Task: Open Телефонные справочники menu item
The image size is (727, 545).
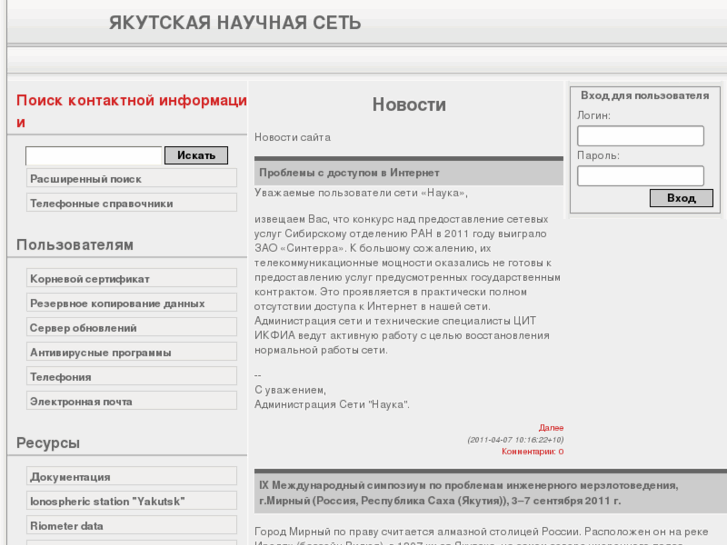Action: point(132,203)
